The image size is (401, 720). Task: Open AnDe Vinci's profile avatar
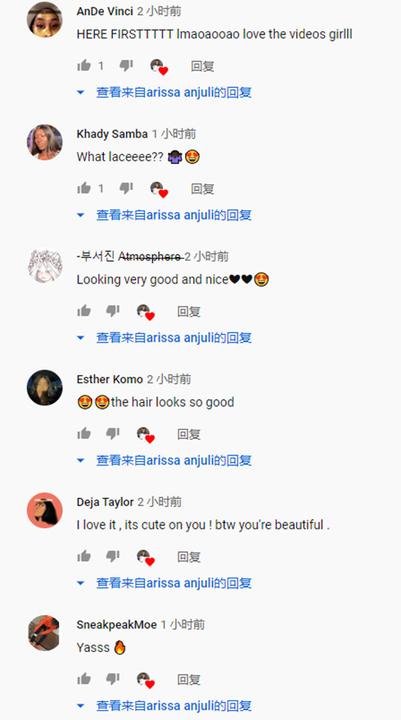pos(45,19)
